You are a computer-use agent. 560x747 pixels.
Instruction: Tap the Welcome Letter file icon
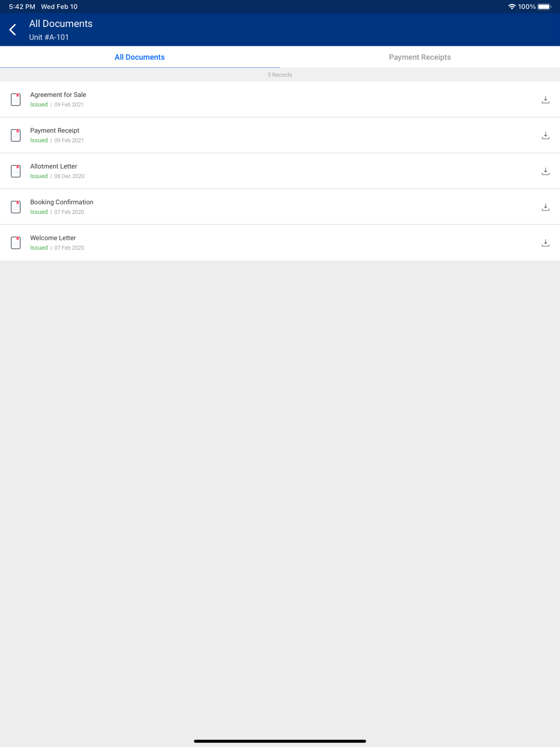16,243
